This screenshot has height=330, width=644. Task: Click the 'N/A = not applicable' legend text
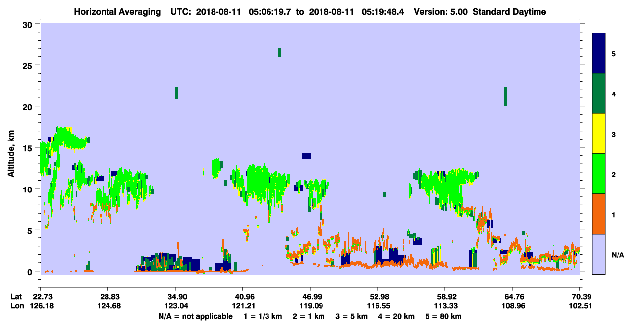click(195, 316)
